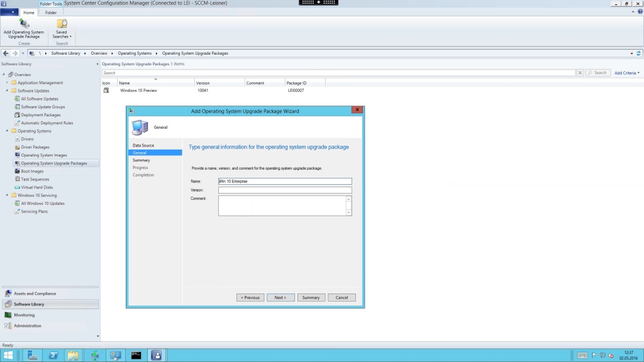Click Overview breadcrumb in address bar
Viewport: 644px width, 362px height.
[x=99, y=53]
